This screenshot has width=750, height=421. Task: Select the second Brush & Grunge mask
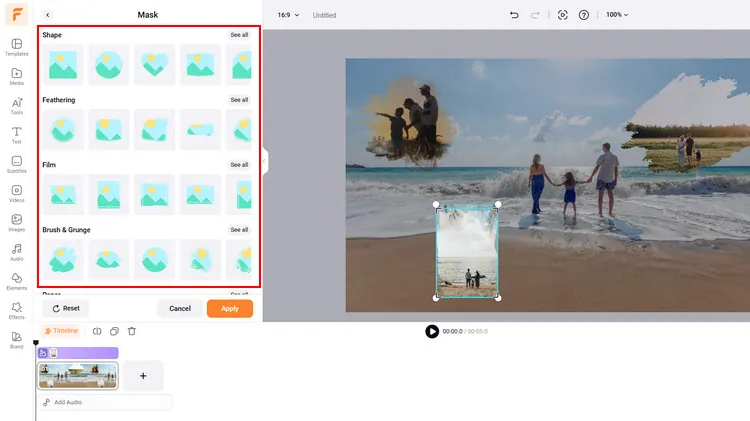pos(109,259)
